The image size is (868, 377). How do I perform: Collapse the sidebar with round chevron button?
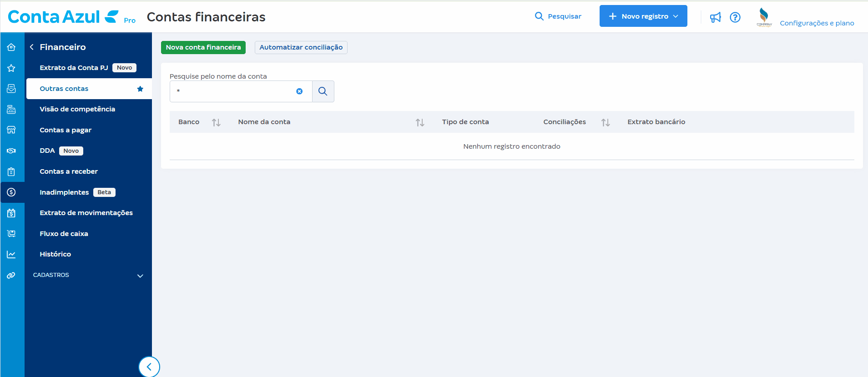tap(149, 367)
